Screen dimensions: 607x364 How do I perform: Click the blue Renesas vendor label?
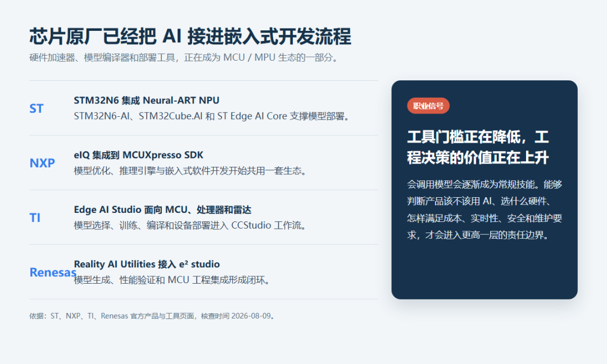[x=53, y=272]
